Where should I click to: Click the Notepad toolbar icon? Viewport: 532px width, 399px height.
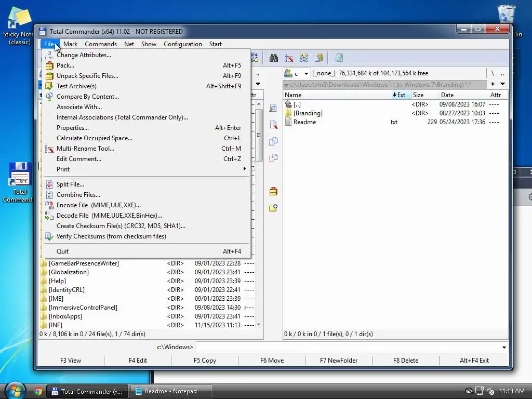[339, 58]
